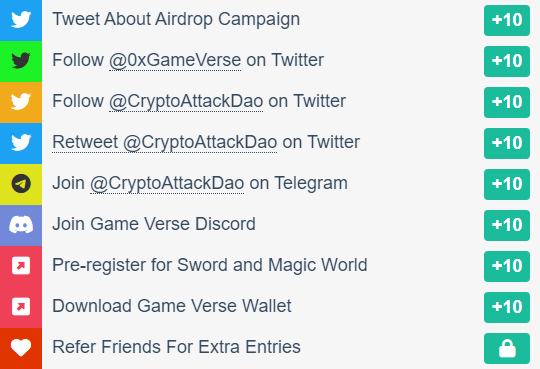Click the lock button for Refer Friends

click(507, 348)
